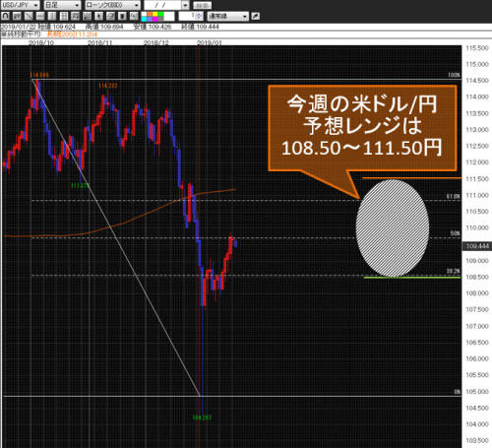Click the 50% Fibonacci level label
This screenshot has height=448, width=492.
[456, 233]
